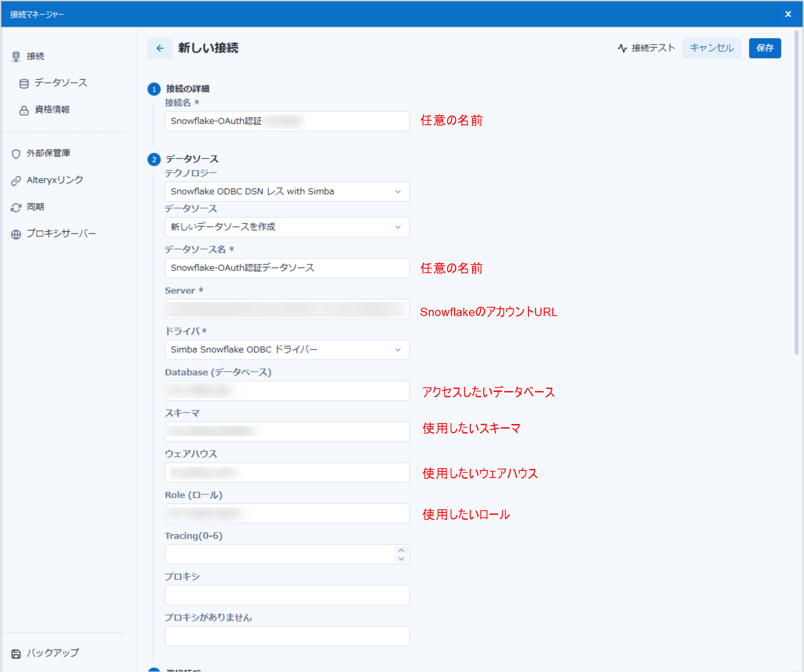The height and width of the screenshot is (672, 804).
Task: Open データソース from the sidebar icon
Action: [x=24, y=83]
